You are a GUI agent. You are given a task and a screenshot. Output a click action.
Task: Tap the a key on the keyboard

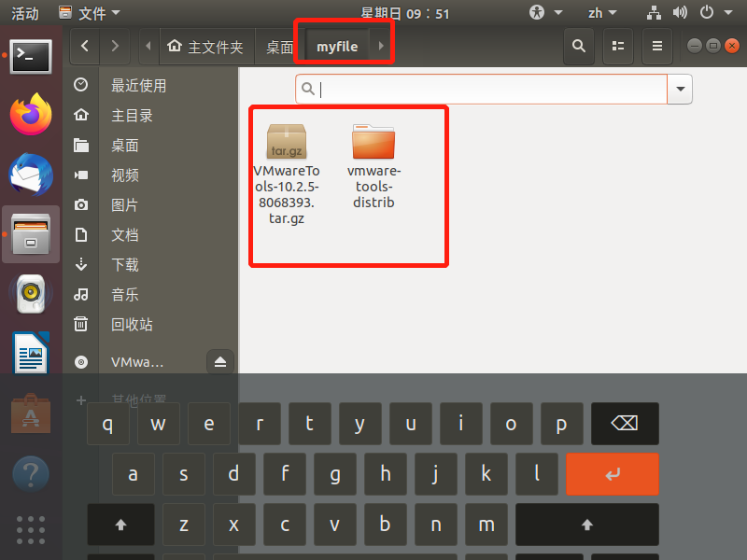point(134,474)
